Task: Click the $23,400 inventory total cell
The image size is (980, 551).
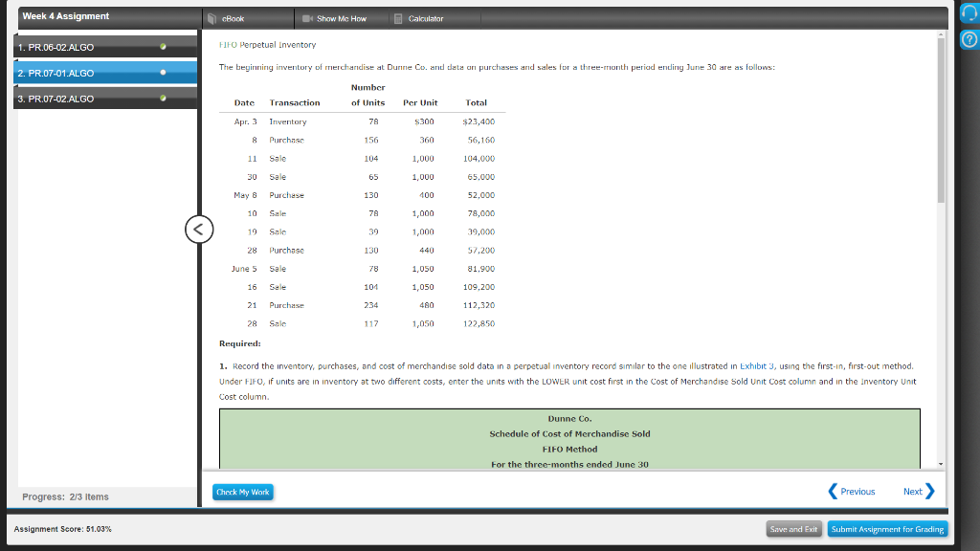Action: [x=479, y=121]
